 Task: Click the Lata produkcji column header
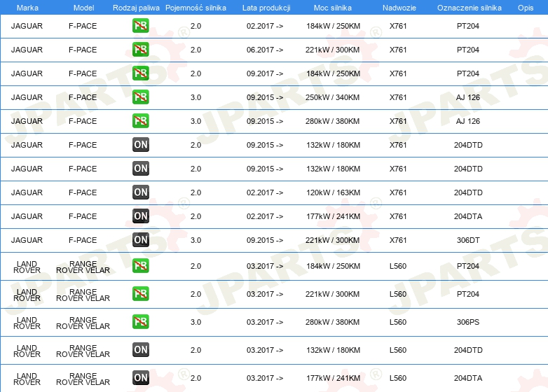point(266,8)
